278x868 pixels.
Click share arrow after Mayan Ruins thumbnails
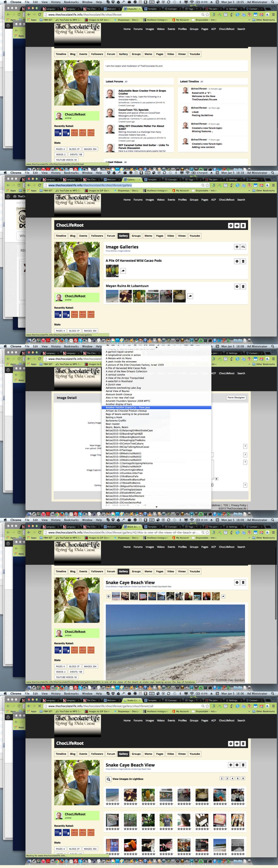pos(190,296)
